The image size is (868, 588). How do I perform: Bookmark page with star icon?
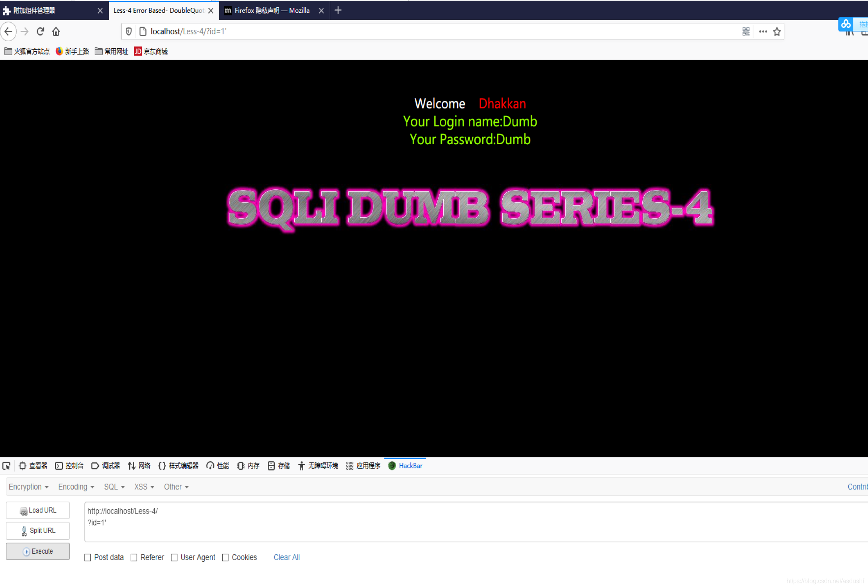point(777,32)
